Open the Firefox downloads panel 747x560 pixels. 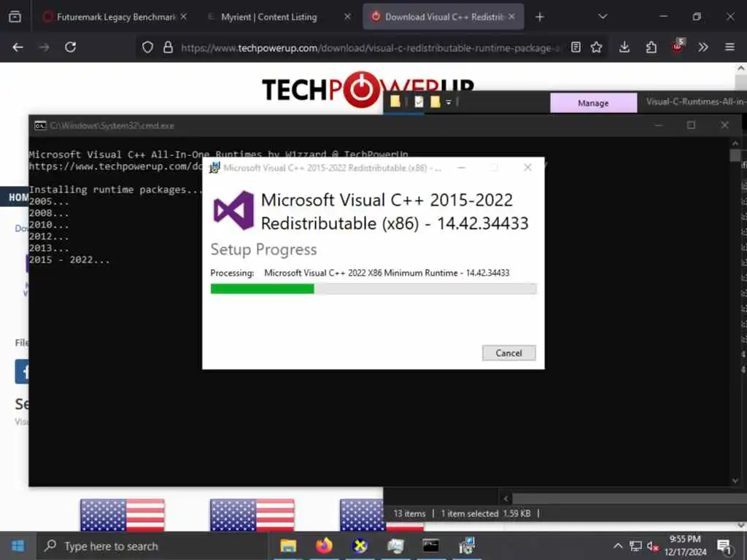[x=624, y=47]
